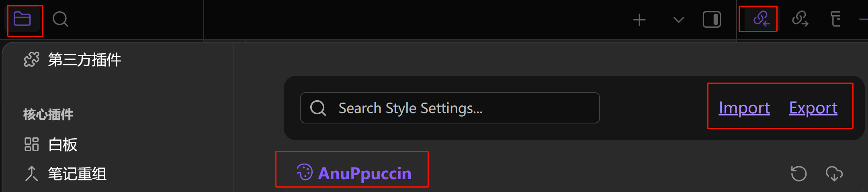The height and width of the screenshot is (192, 868).
Task: Open the 笔记重组 plugin settings
Action: (x=77, y=174)
